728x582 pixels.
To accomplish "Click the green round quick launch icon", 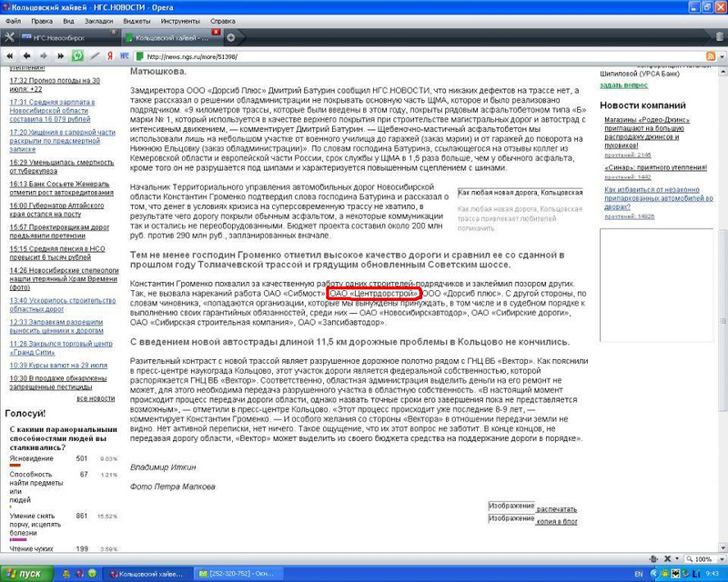I will click(93, 574).
